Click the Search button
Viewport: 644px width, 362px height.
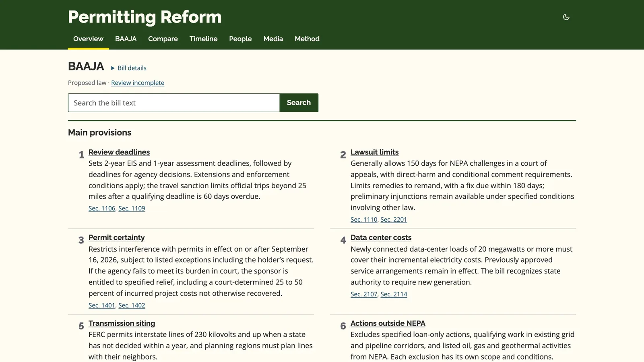299,103
